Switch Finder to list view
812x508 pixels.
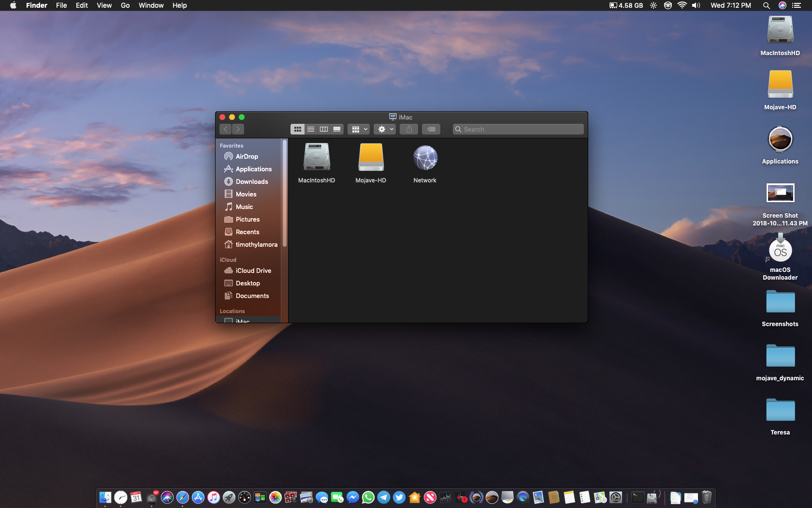click(311, 129)
